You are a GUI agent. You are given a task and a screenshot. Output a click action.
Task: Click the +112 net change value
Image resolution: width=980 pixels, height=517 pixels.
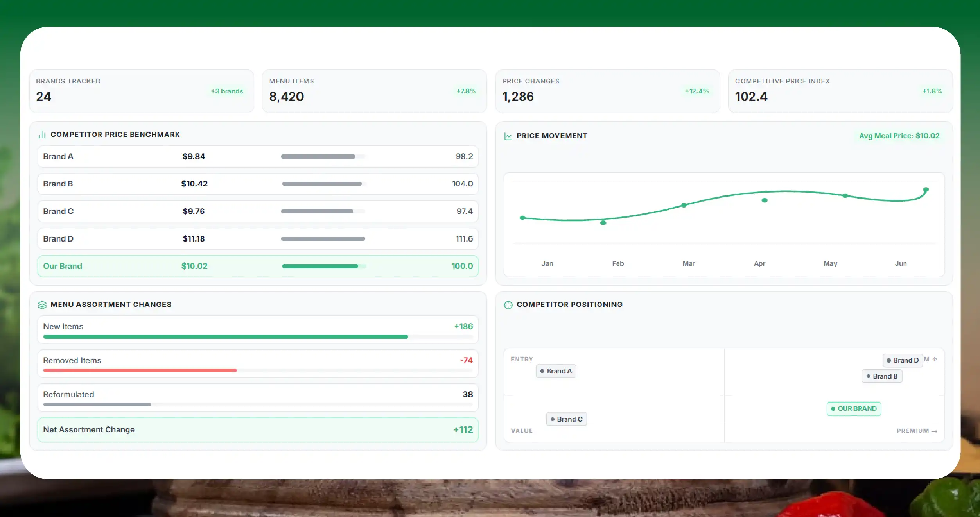[x=463, y=430]
